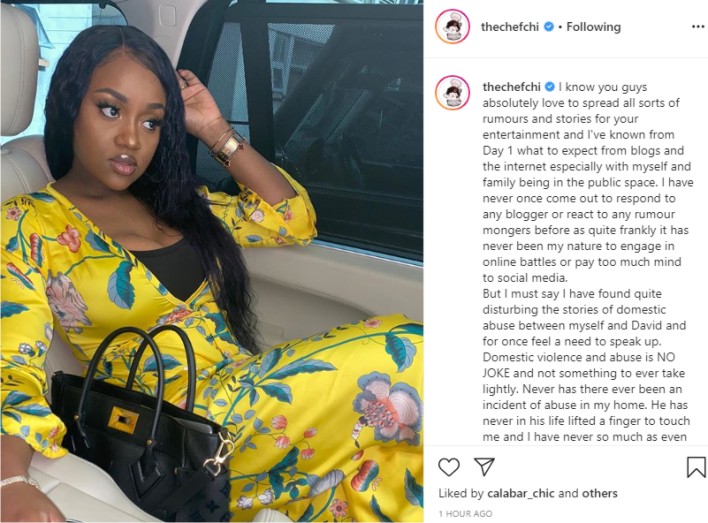The image size is (708, 523).
Task: Open the header profile avatar of thechefchi
Action: click(x=452, y=27)
